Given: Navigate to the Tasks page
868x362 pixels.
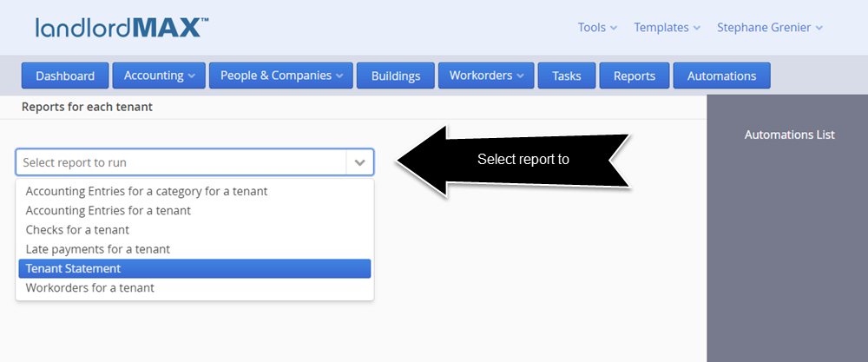Looking at the screenshot, I should [x=567, y=76].
